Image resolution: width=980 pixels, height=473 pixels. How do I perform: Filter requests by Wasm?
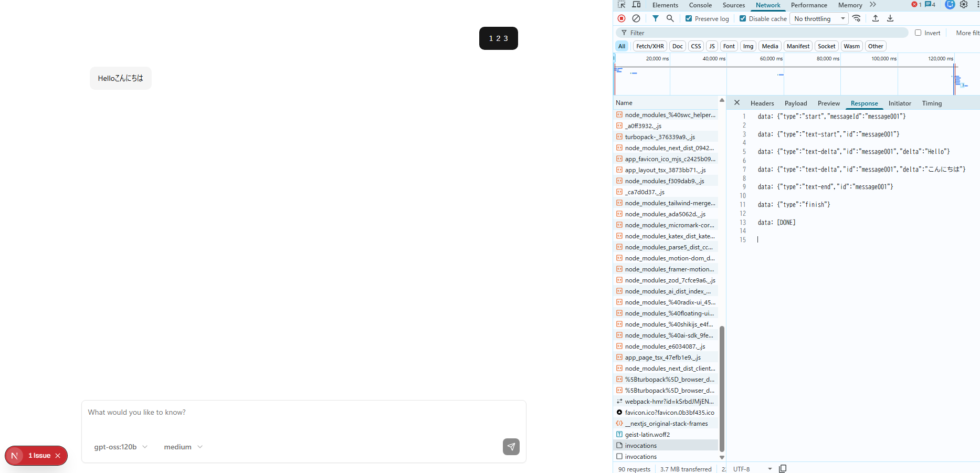point(851,46)
